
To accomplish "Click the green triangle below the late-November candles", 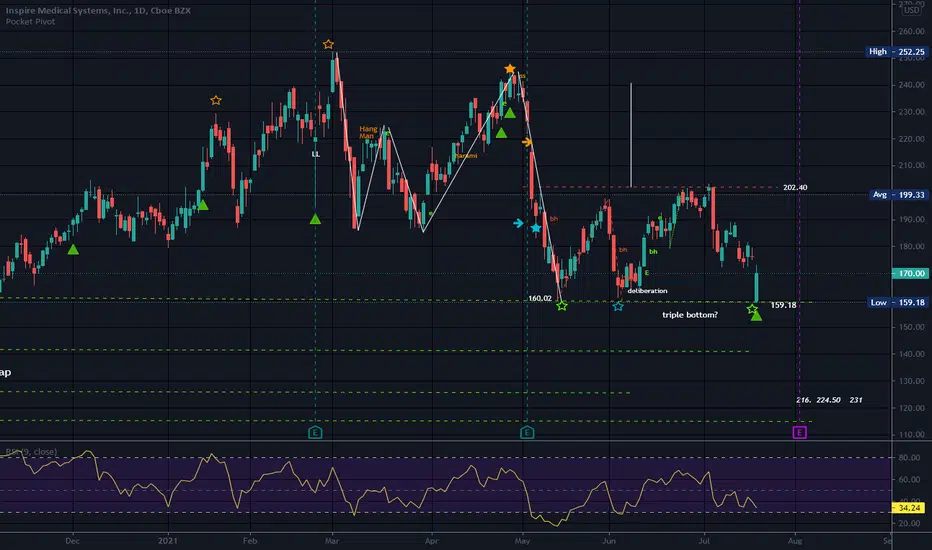I will coord(73,250).
